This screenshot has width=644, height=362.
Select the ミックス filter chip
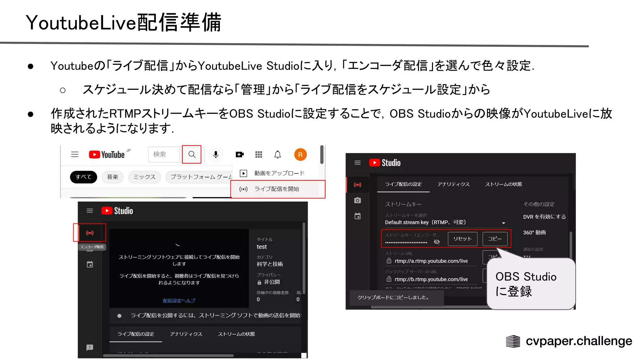(144, 177)
